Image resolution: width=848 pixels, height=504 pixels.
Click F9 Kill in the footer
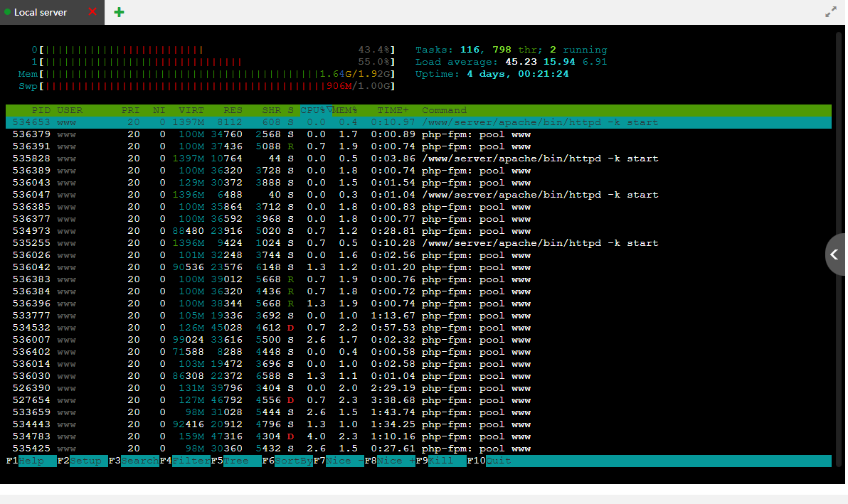[x=441, y=461]
